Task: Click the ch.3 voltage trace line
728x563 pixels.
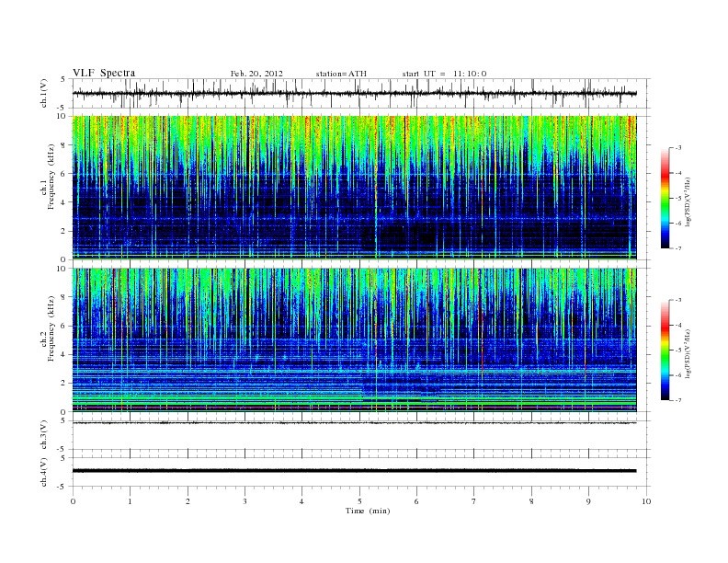Action: pos(354,423)
